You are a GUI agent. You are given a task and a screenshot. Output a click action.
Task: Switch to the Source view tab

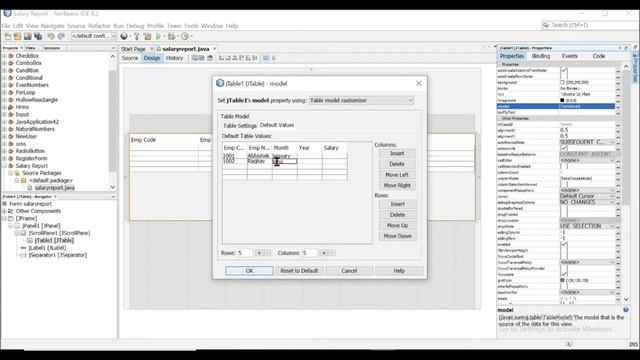[130, 58]
